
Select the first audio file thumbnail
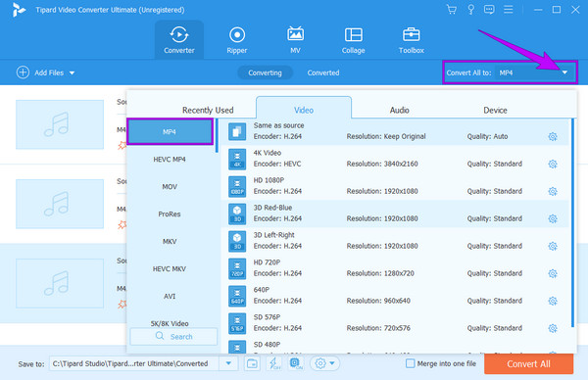60,124
